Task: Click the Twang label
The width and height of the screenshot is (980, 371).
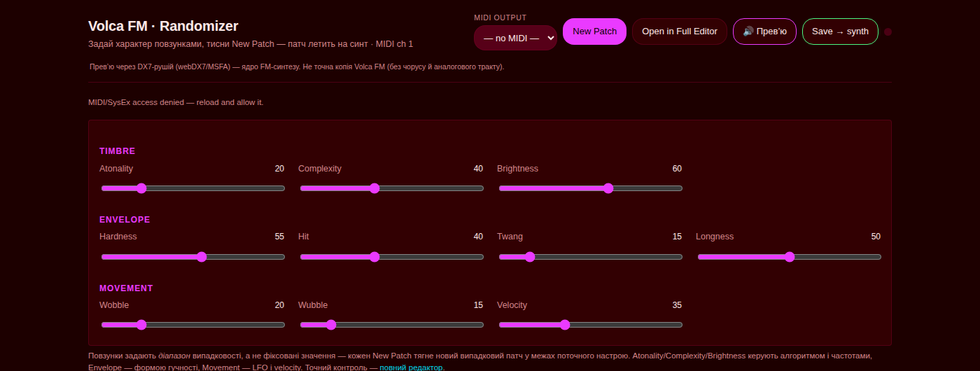Action: 510,237
